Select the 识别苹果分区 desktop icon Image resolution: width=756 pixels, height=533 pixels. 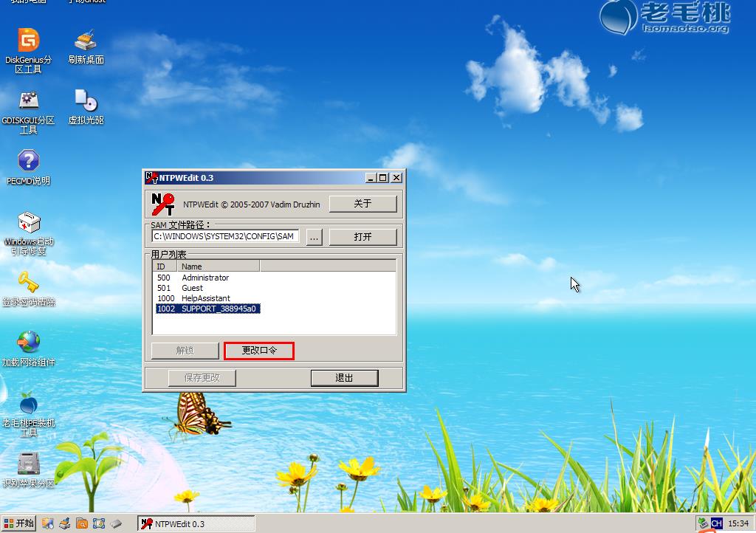coord(28,465)
